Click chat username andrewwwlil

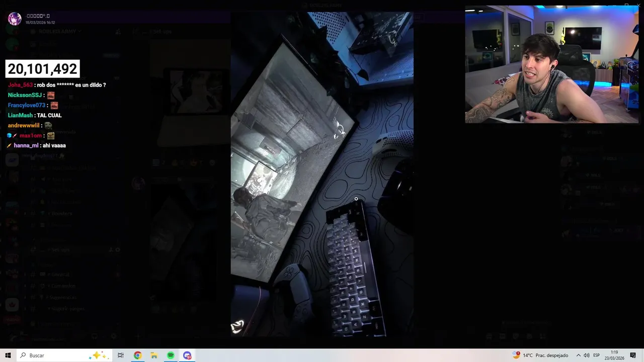pyautogui.click(x=24, y=125)
